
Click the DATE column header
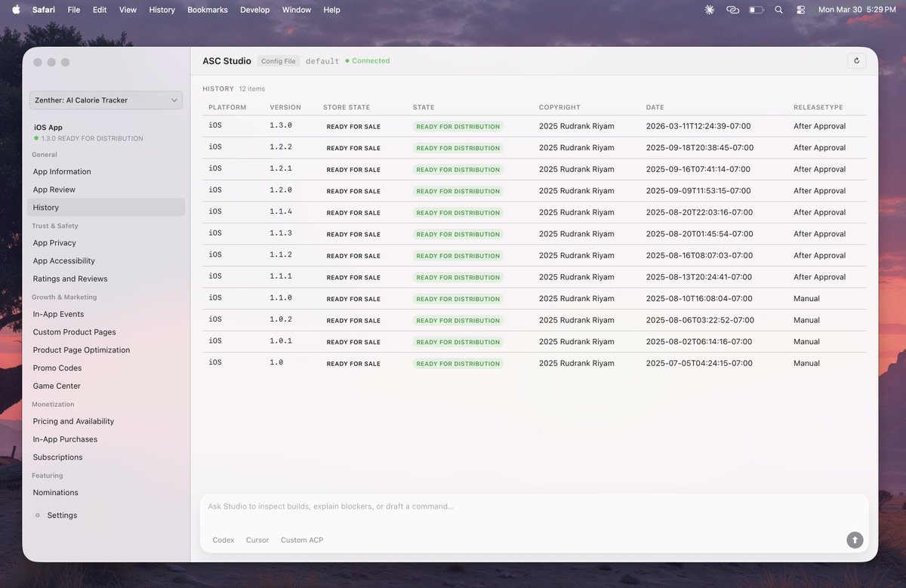pos(655,107)
